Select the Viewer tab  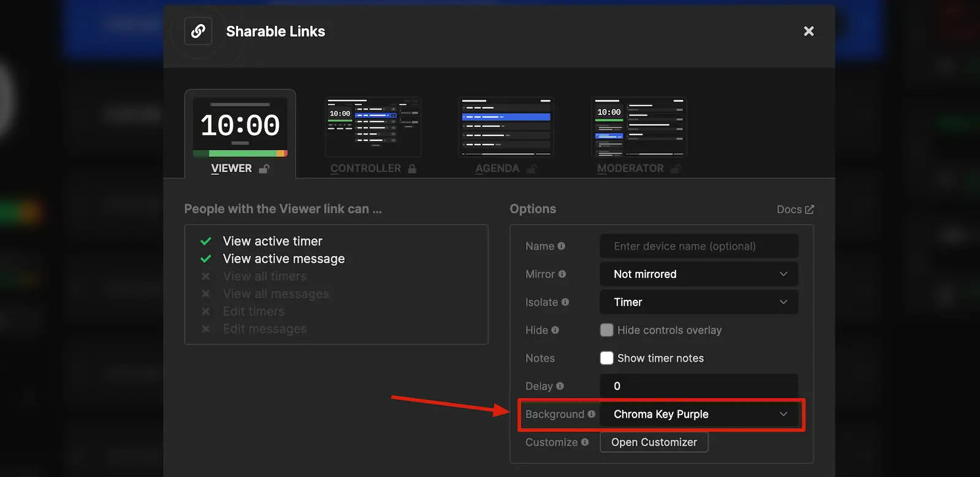(240, 134)
